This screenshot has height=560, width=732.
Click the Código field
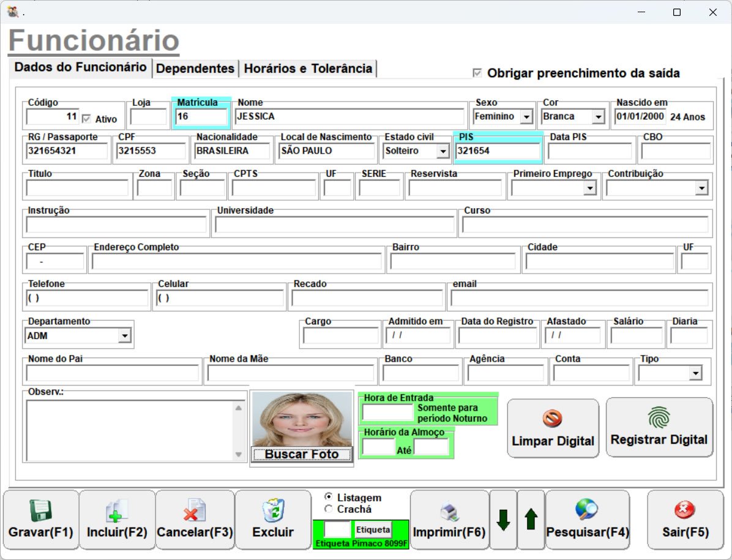[x=52, y=117]
